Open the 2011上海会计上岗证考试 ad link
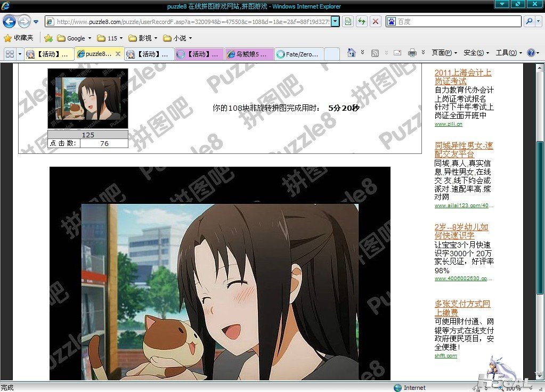The width and height of the screenshot is (545, 392). tap(462, 77)
